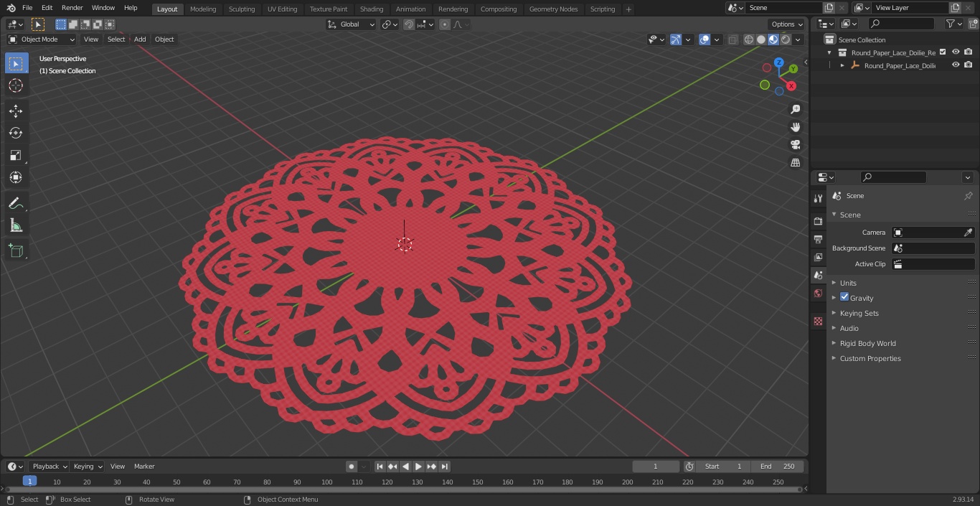Toggle render camera of Round_Paper_Lace_Doilie object
This screenshot has height=506, width=980.
click(969, 65)
